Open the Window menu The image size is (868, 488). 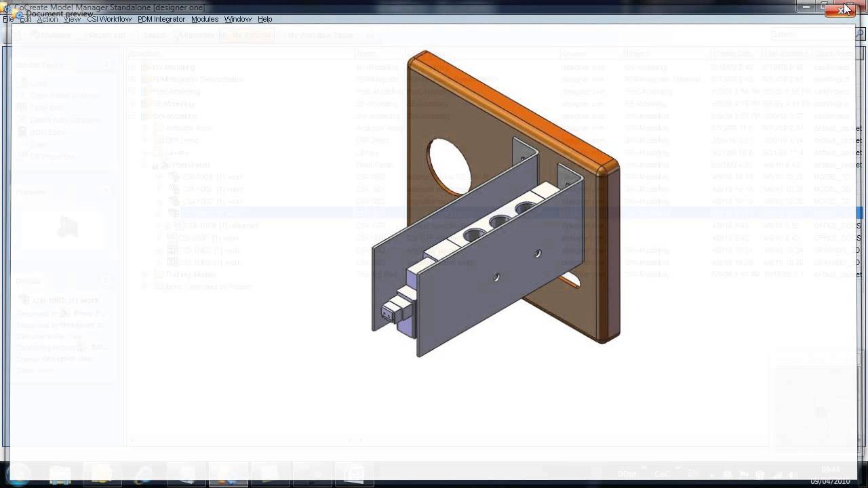point(237,19)
